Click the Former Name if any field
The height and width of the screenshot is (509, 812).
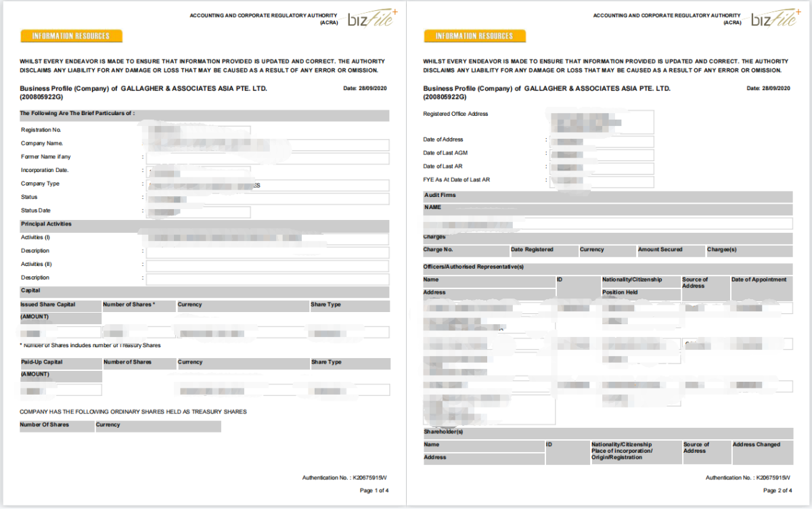pos(267,158)
